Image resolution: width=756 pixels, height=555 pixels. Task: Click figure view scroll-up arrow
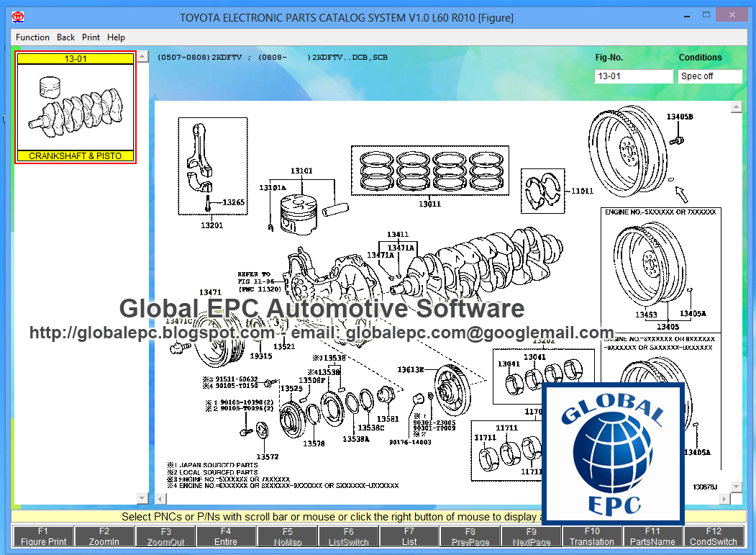tap(737, 107)
